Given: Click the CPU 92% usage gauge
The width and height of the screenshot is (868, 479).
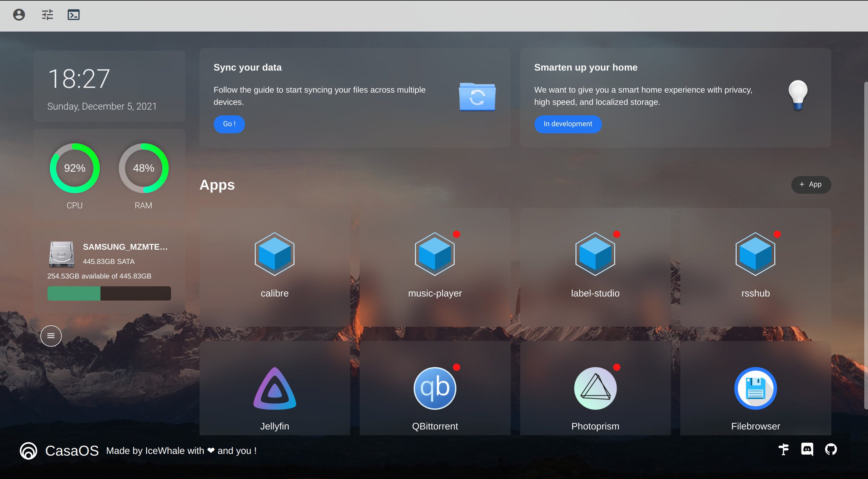Looking at the screenshot, I should tap(75, 168).
